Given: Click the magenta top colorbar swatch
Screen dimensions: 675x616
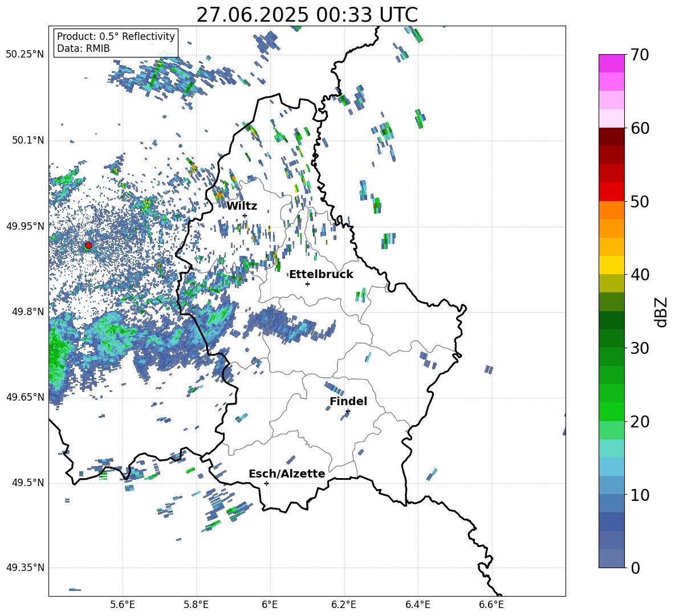Looking at the screenshot, I should (611, 63).
